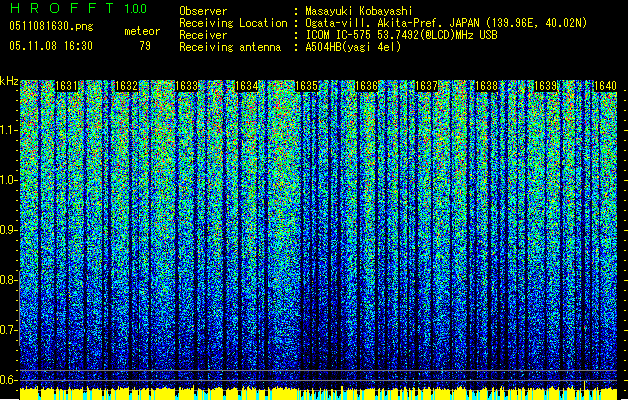Click the Receiving antenna label
The height and width of the screenshot is (400, 629).
point(230,47)
